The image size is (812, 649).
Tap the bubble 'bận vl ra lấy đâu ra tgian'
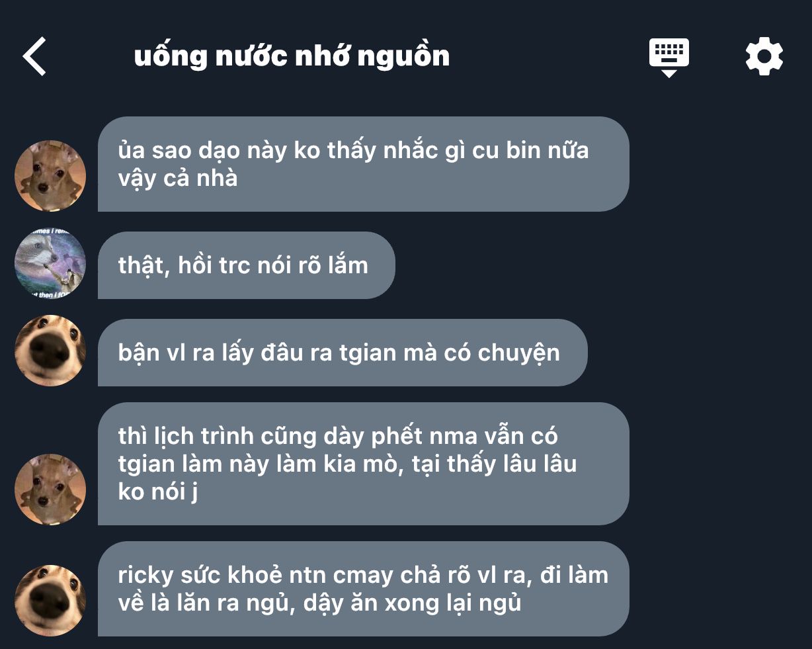click(x=343, y=353)
